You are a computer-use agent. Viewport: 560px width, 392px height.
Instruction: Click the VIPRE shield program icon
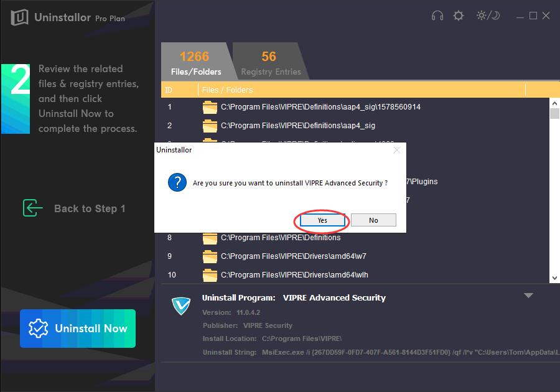[x=180, y=306]
